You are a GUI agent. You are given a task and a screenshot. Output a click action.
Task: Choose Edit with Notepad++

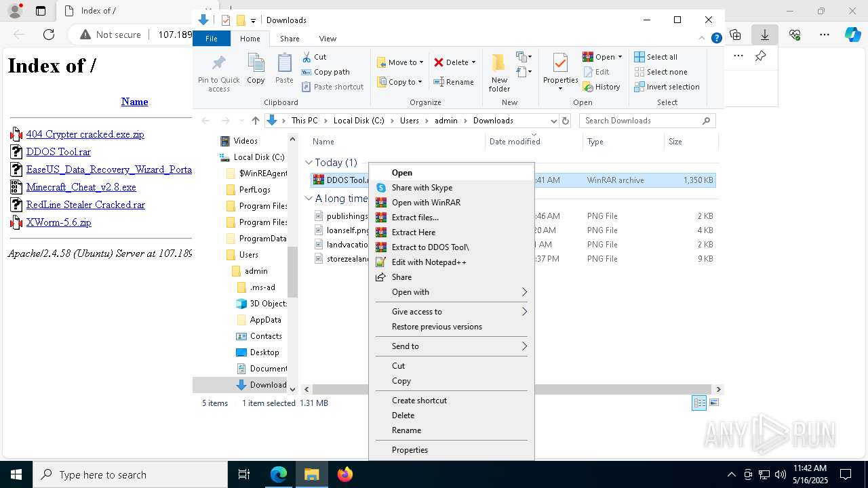tap(452, 262)
